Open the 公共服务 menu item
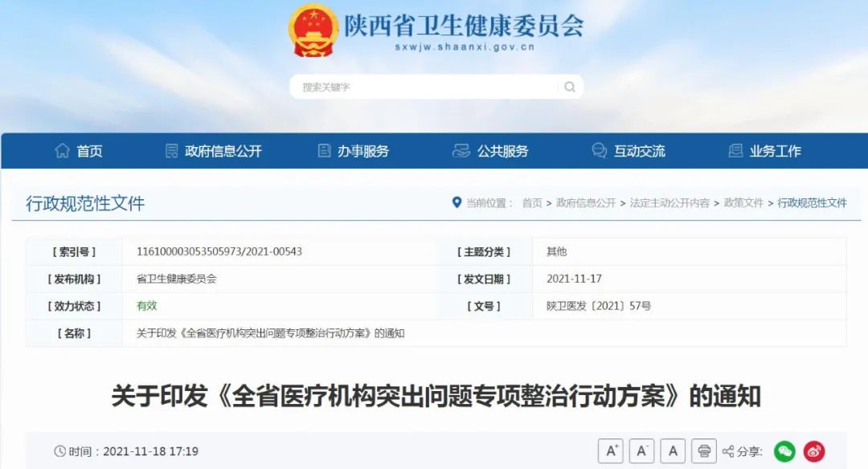The width and height of the screenshot is (868, 469). pyautogui.click(x=490, y=151)
